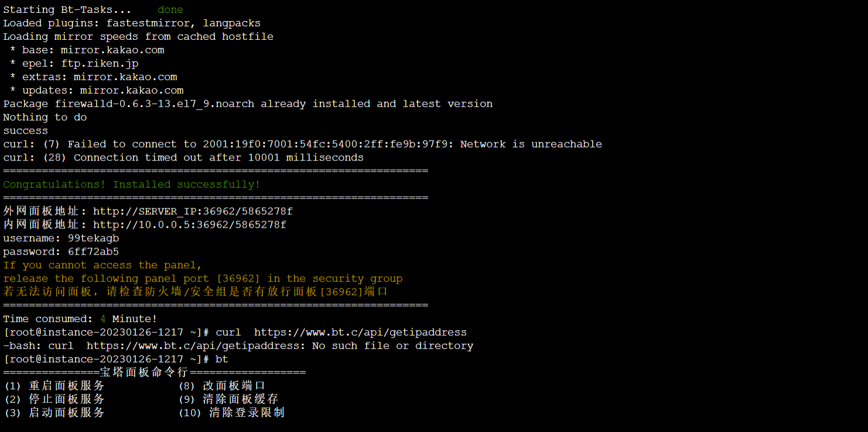Click the epel mirror ftp.riken.jp
868x432 pixels.
tap(100, 63)
